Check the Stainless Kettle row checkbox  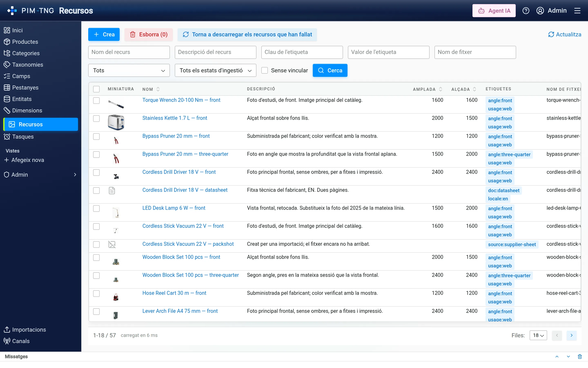(96, 119)
